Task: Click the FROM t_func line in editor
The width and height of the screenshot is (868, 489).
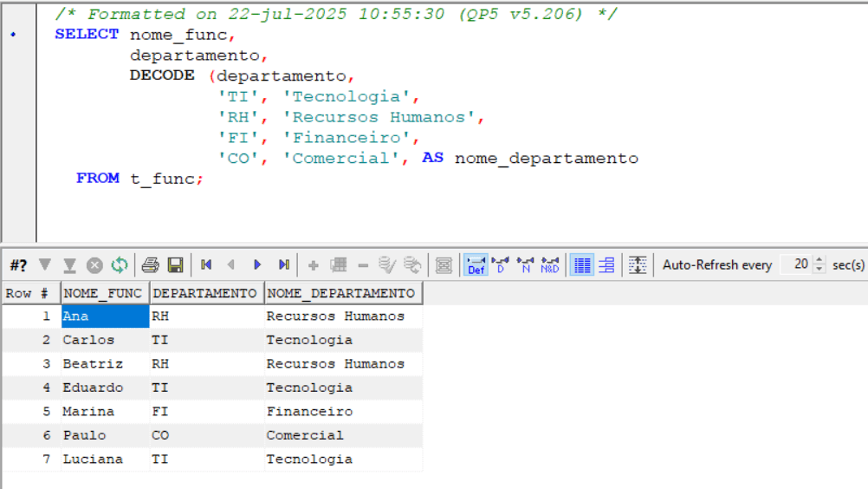Action: point(139,179)
